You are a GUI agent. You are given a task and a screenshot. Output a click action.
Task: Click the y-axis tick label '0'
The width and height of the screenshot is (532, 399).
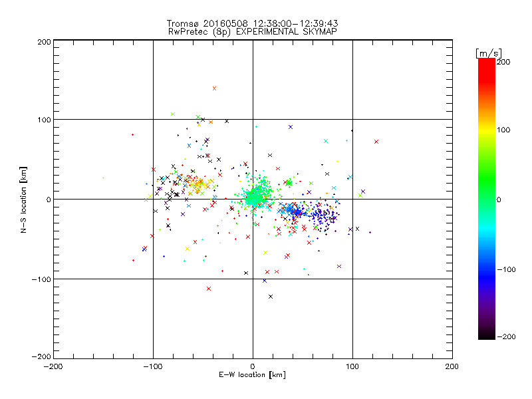[x=49, y=199]
